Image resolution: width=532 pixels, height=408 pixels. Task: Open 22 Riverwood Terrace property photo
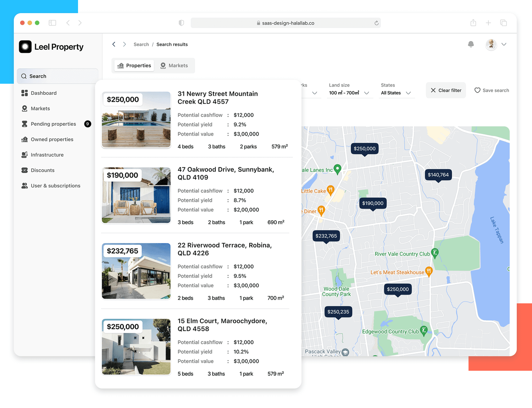[x=136, y=271]
